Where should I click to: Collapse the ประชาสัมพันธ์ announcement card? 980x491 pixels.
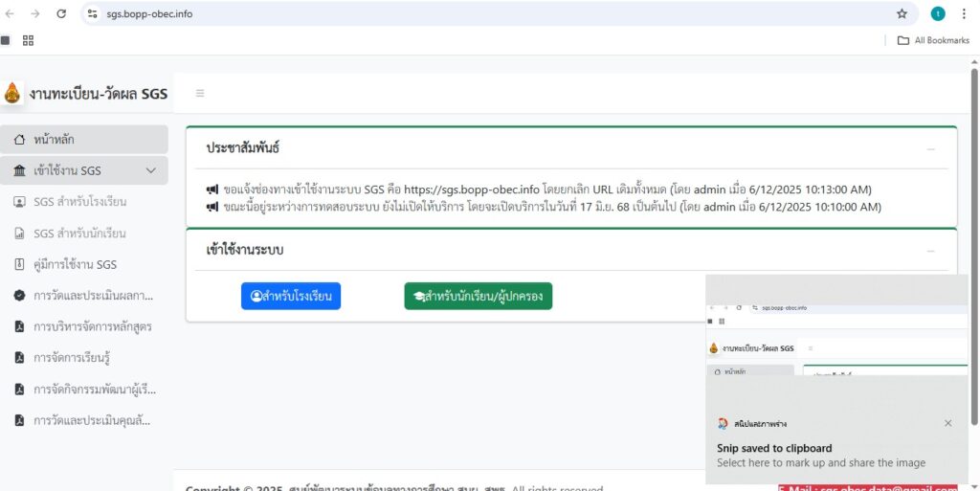(x=930, y=148)
